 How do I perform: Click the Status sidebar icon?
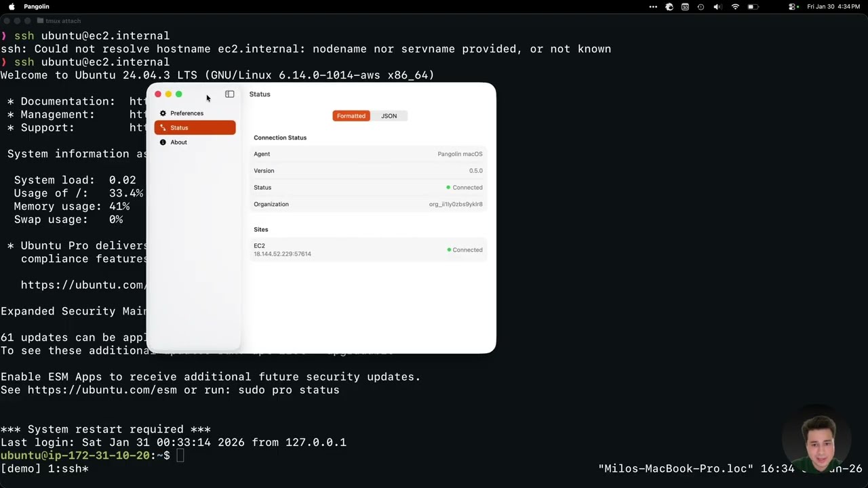click(x=163, y=127)
